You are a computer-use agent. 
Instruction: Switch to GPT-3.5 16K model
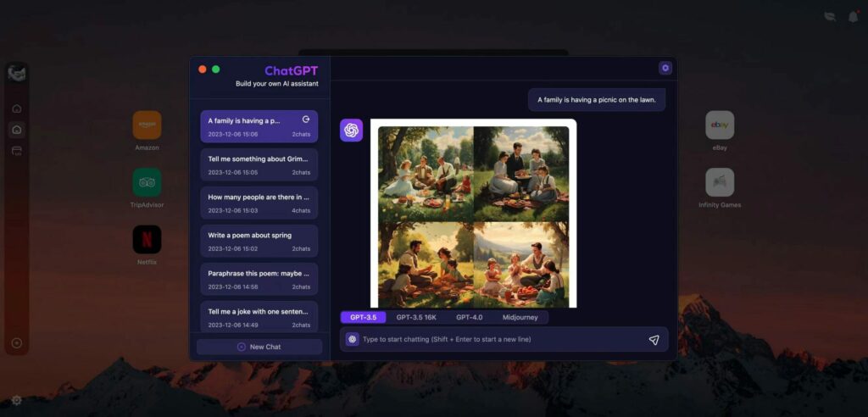click(416, 317)
